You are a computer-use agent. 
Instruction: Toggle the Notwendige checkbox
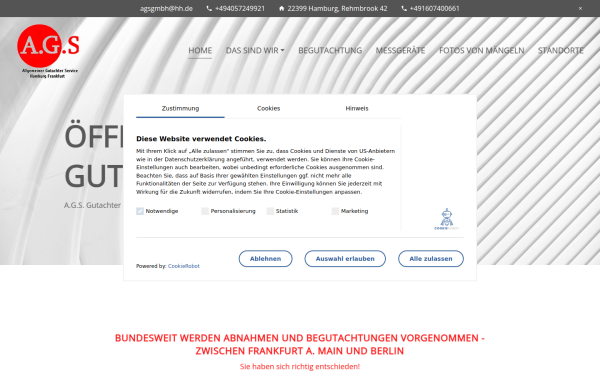(x=140, y=211)
